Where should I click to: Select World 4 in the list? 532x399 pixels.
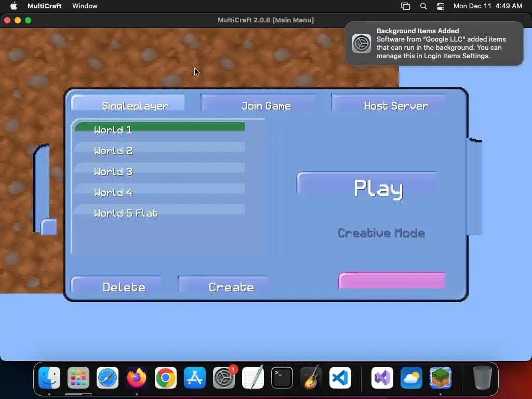159,190
